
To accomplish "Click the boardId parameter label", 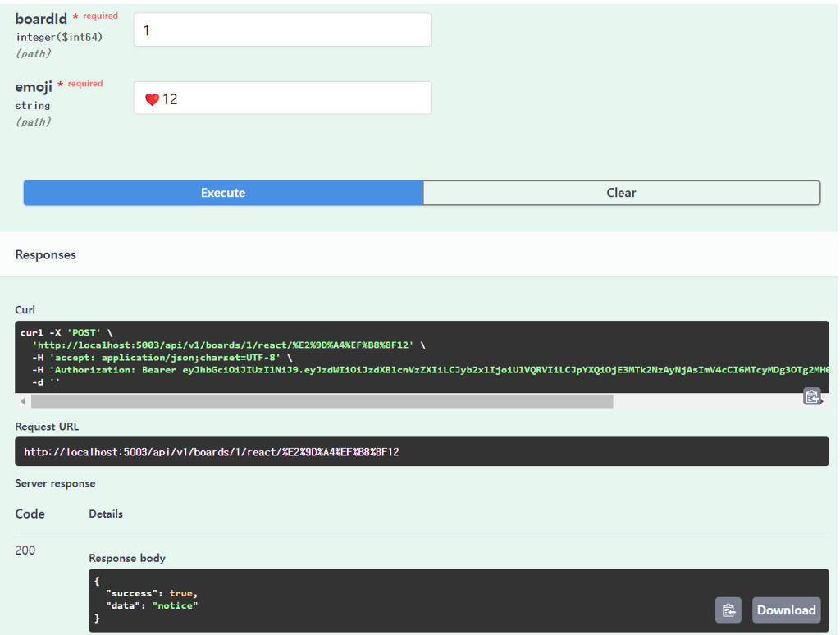I will click(41, 19).
